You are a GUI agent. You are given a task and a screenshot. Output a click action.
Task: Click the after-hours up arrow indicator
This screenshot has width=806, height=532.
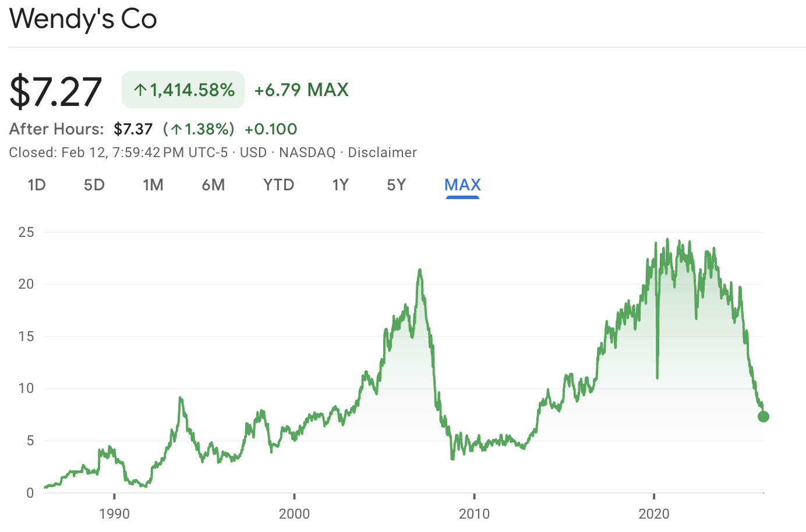click(176, 129)
